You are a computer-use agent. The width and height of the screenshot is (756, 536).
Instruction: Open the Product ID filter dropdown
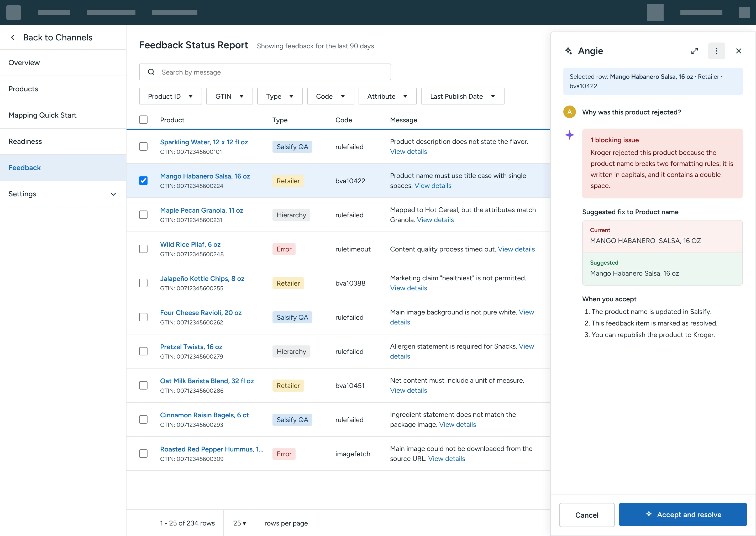click(170, 96)
